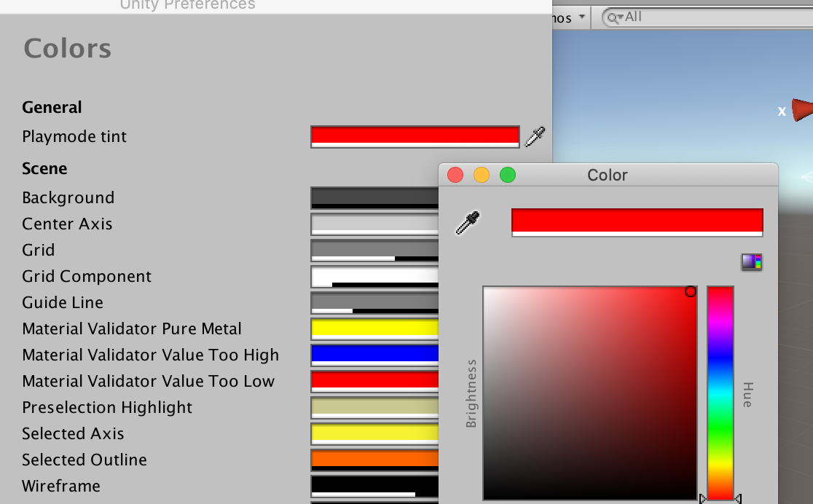Zoom the Color window with green button
Viewport: 813px width, 504px height.
(508, 175)
